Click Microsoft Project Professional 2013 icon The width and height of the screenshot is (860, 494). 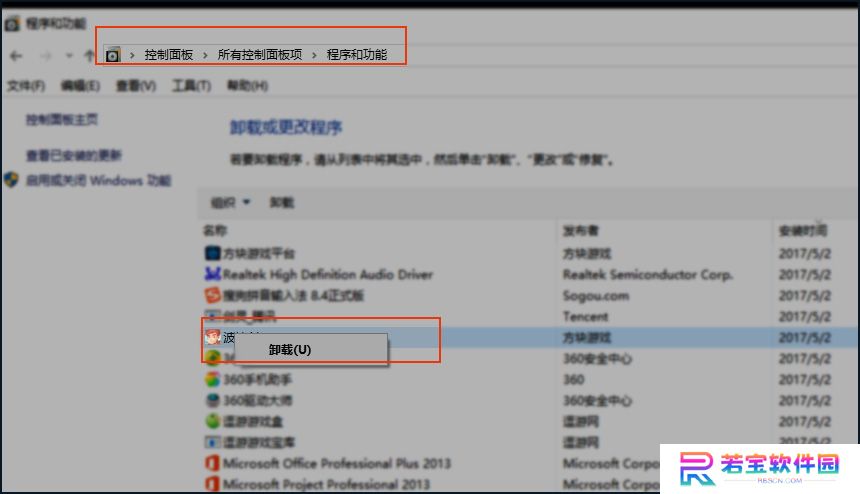click(x=212, y=484)
